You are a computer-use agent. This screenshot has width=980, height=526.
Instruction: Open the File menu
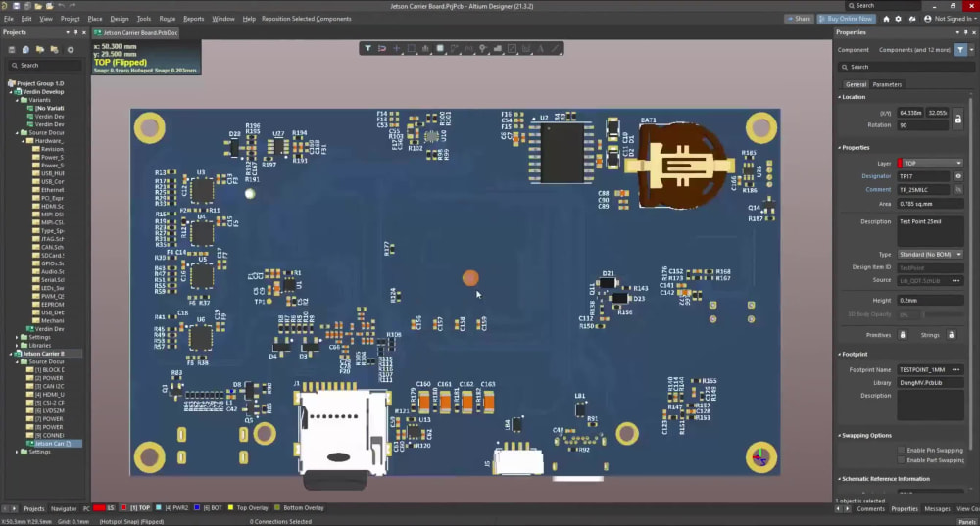9,19
